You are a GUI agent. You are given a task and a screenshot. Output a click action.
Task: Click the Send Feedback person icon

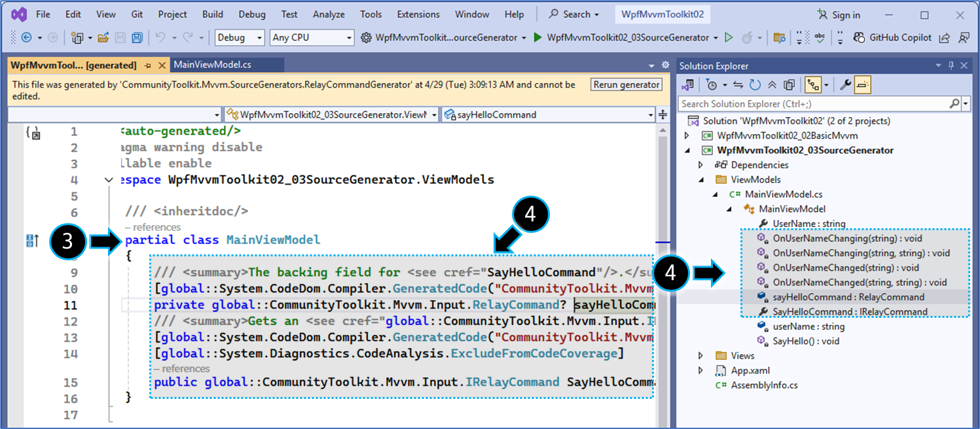click(964, 38)
